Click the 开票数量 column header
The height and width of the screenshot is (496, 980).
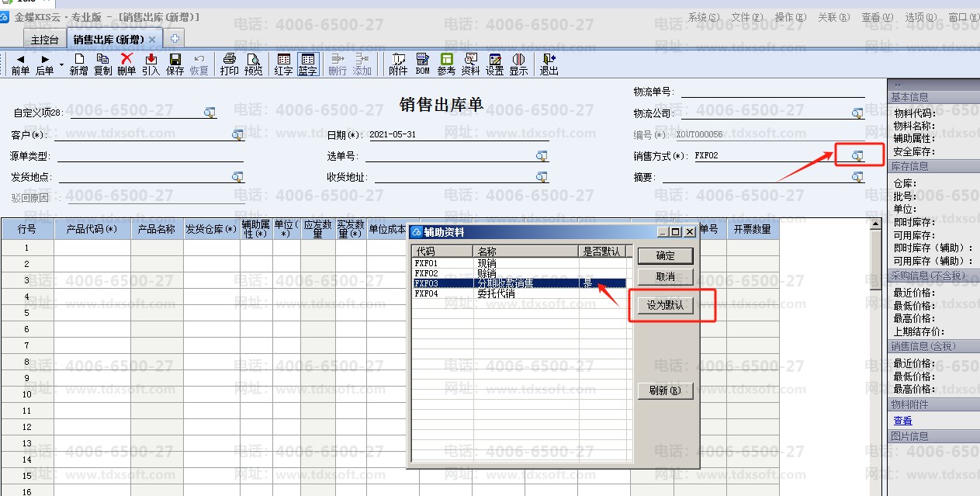tap(752, 229)
